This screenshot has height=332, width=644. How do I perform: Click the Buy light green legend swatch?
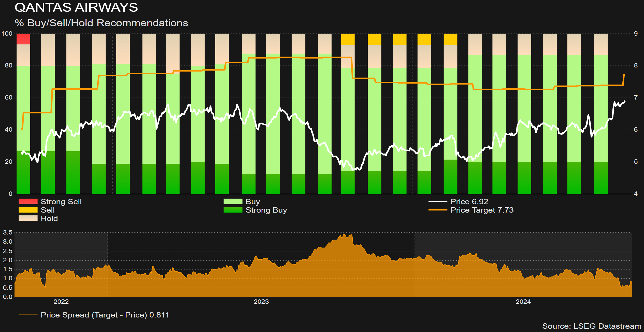point(233,201)
